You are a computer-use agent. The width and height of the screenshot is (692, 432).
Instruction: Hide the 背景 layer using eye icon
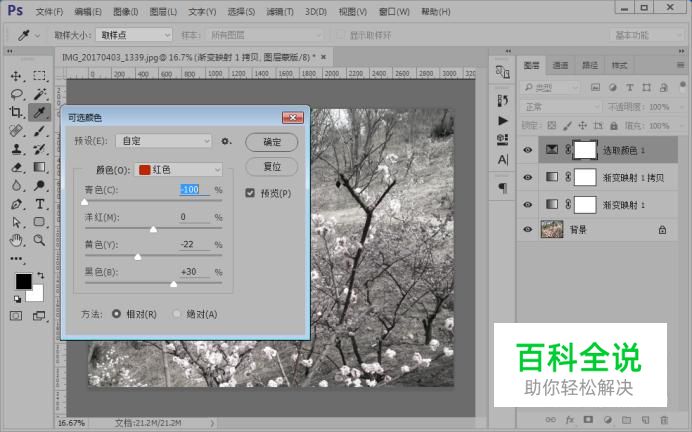coord(528,229)
